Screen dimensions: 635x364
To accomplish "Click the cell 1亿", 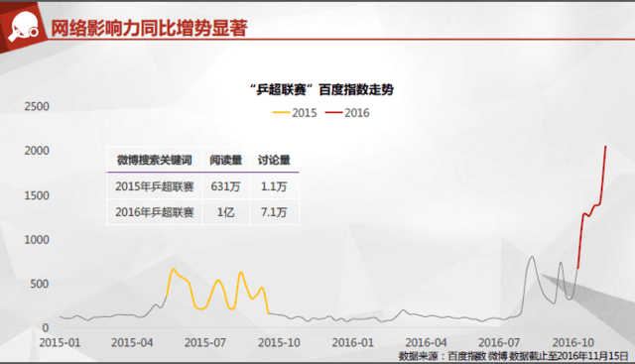I will [225, 212].
